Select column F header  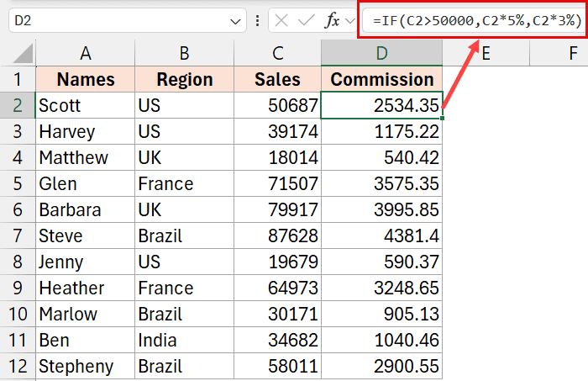(559, 53)
